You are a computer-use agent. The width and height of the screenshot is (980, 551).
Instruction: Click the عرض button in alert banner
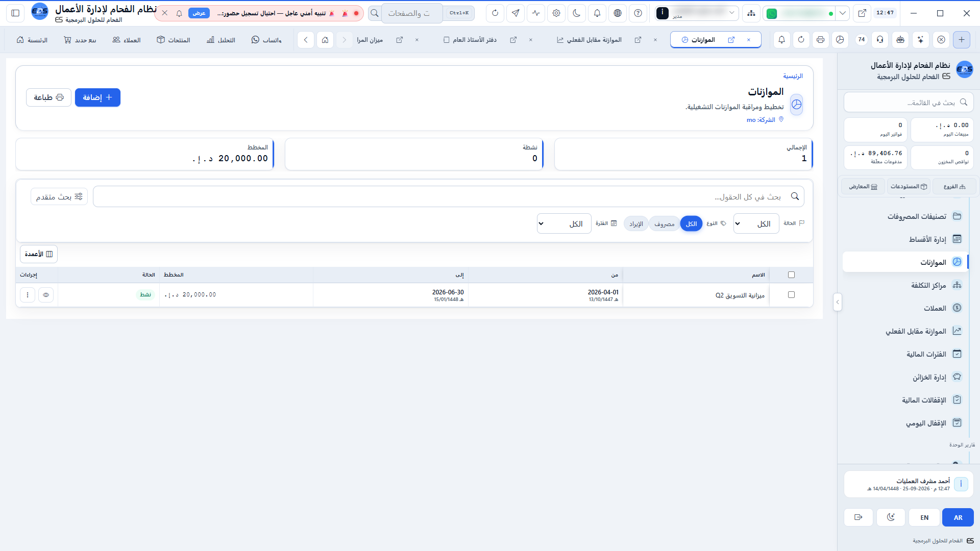point(199,13)
